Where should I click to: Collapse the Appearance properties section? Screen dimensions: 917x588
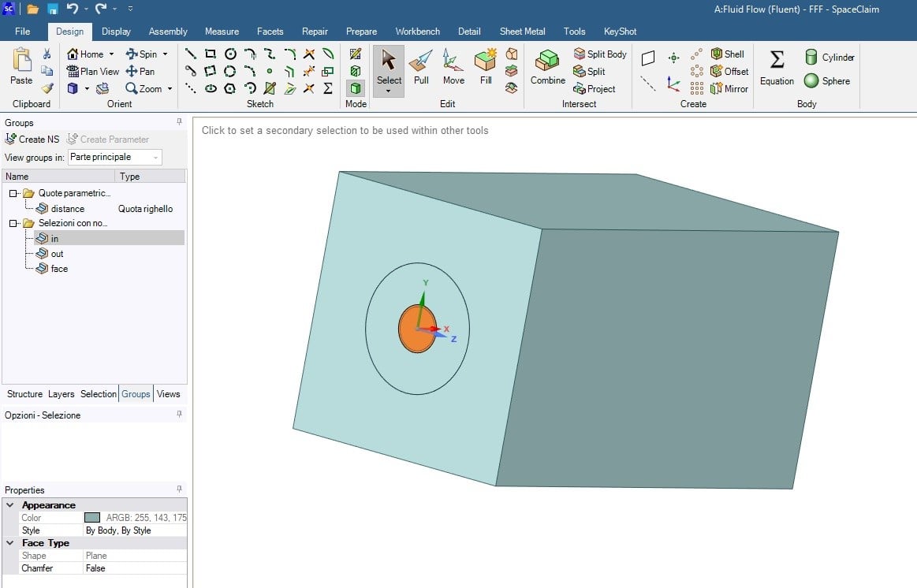pyautogui.click(x=10, y=505)
